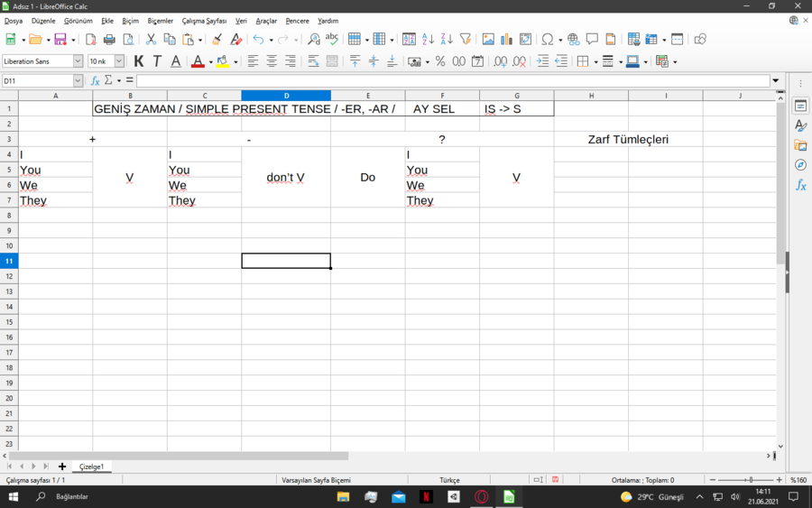Toggle Align right
The height and width of the screenshot is (508, 812).
[290, 61]
